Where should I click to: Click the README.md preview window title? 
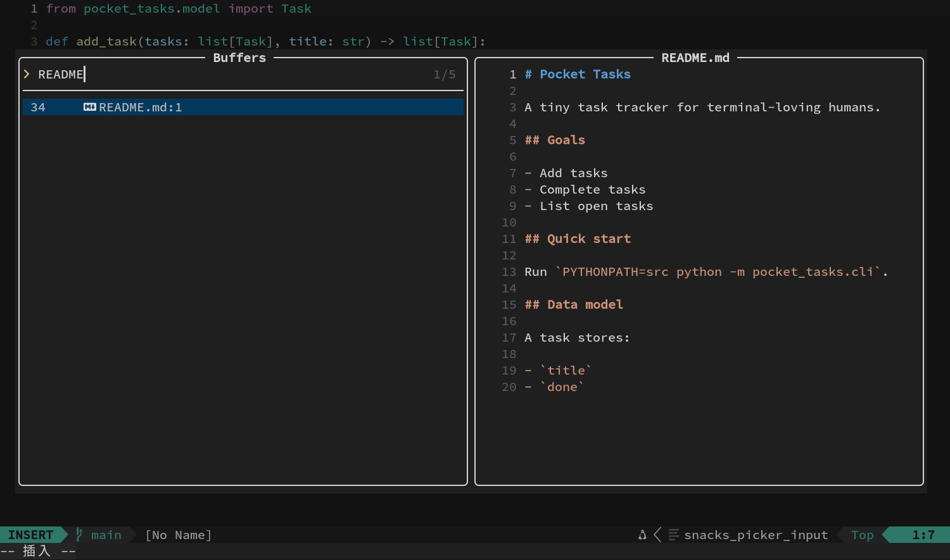pos(695,58)
